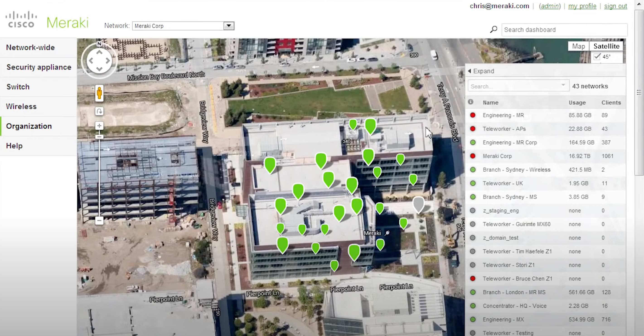Image resolution: width=644 pixels, height=336 pixels.
Task: Click the rotate map icon
Action: 99,111
